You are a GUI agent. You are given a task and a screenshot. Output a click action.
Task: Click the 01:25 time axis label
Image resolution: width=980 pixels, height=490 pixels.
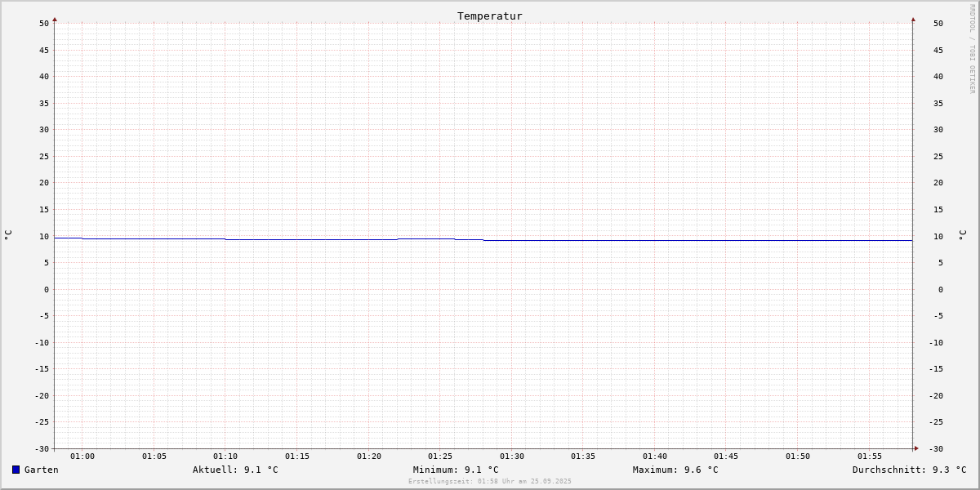tap(440, 457)
